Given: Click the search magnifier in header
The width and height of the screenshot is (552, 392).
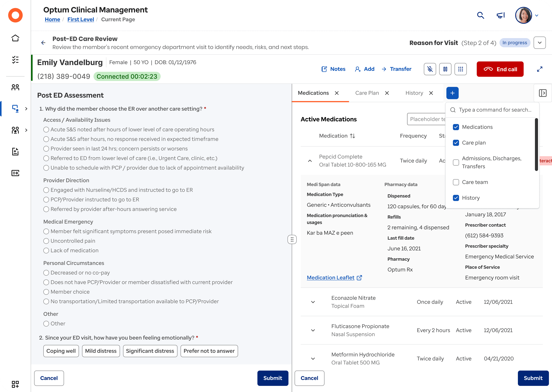Looking at the screenshot, I should point(481,16).
